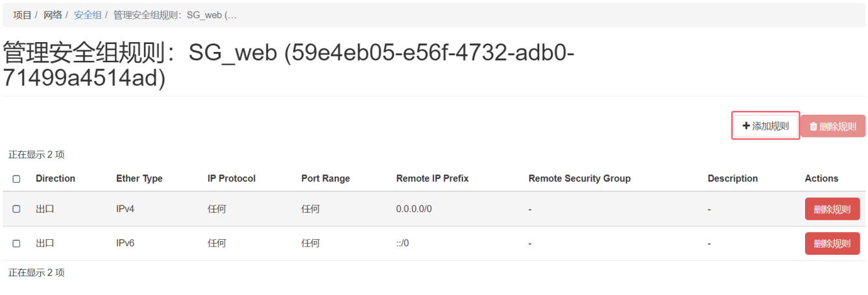The height and width of the screenshot is (295, 868).
Task: Toggle the select-all checkbox in header
Action: coord(16,179)
